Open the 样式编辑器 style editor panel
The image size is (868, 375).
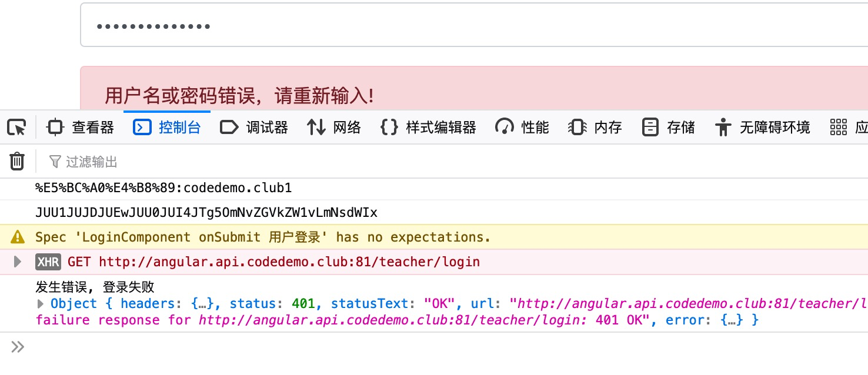click(x=428, y=127)
